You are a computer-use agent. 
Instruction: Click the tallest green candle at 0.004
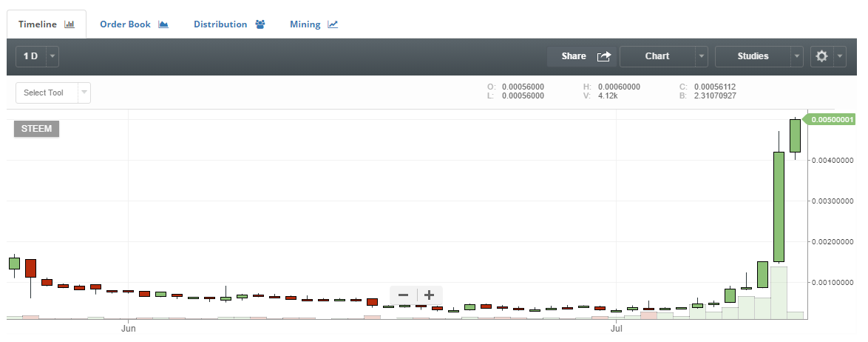click(779, 207)
